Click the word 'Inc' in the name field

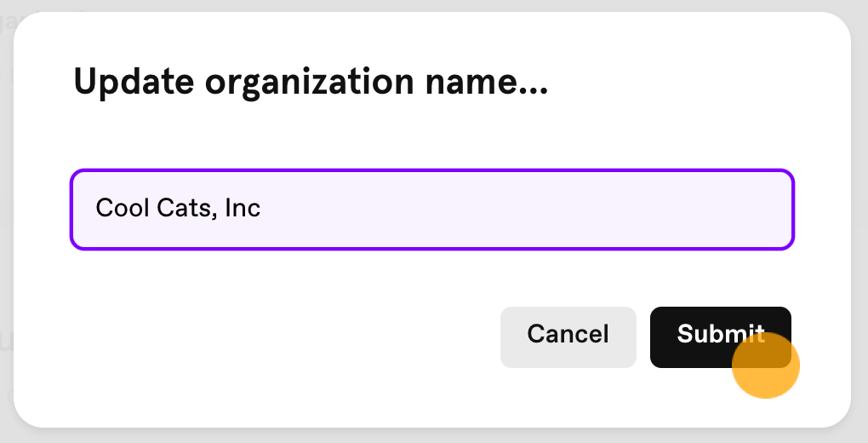point(243,208)
